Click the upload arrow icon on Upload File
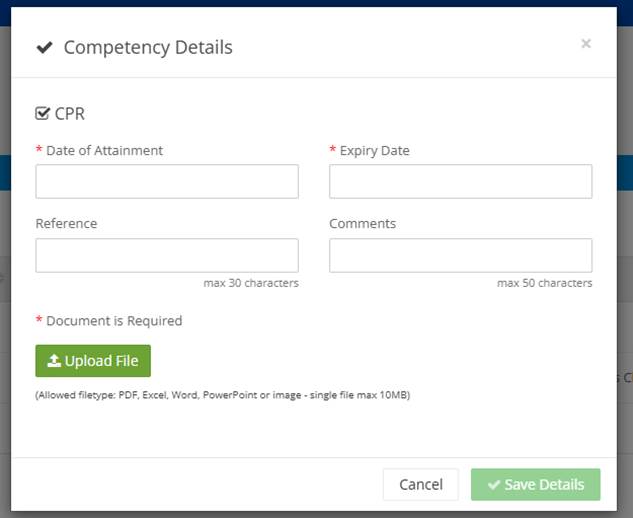 [x=54, y=361]
